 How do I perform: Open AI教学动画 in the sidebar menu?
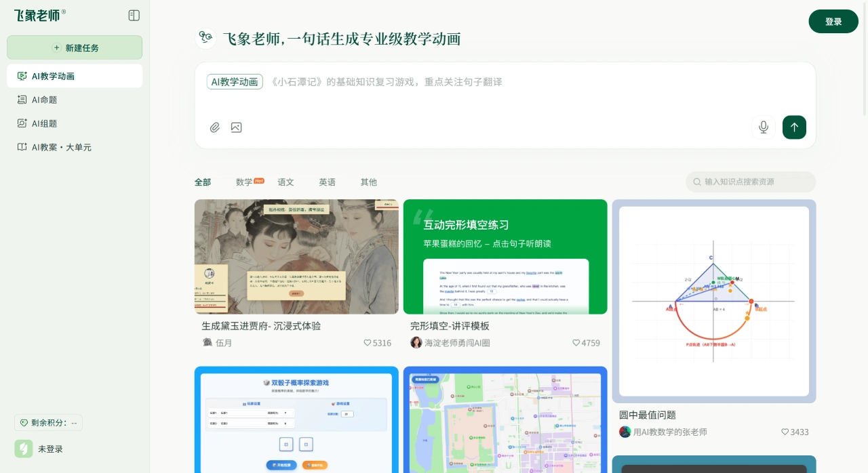54,76
